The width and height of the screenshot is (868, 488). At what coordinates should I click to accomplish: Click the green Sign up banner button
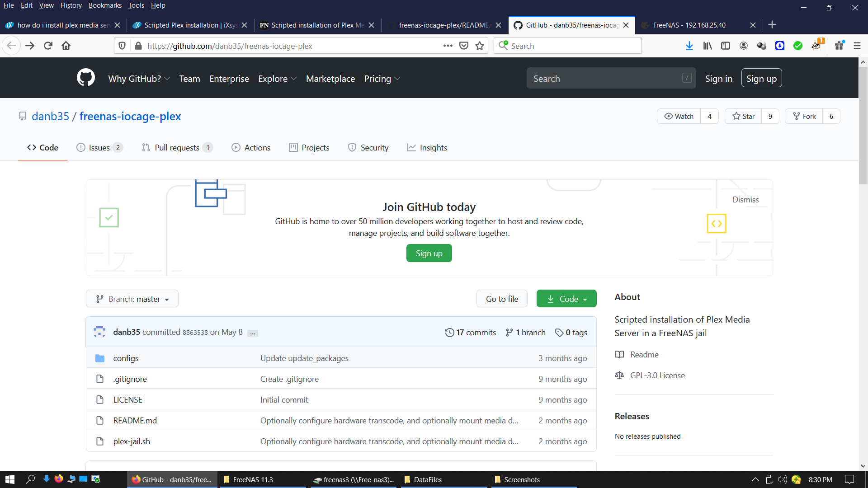pyautogui.click(x=429, y=253)
